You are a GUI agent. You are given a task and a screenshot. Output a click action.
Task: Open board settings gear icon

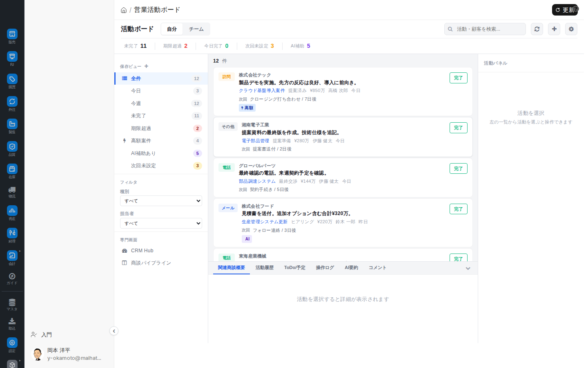click(x=571, y=29)
